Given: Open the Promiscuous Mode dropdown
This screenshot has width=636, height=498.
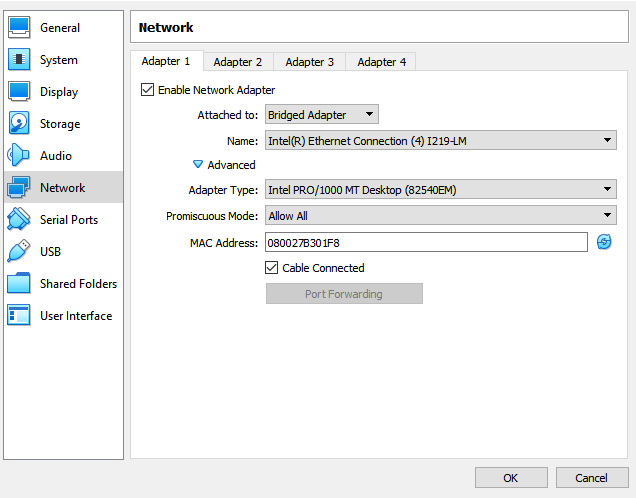Looking at the screenshot, I should pos(440,215).
